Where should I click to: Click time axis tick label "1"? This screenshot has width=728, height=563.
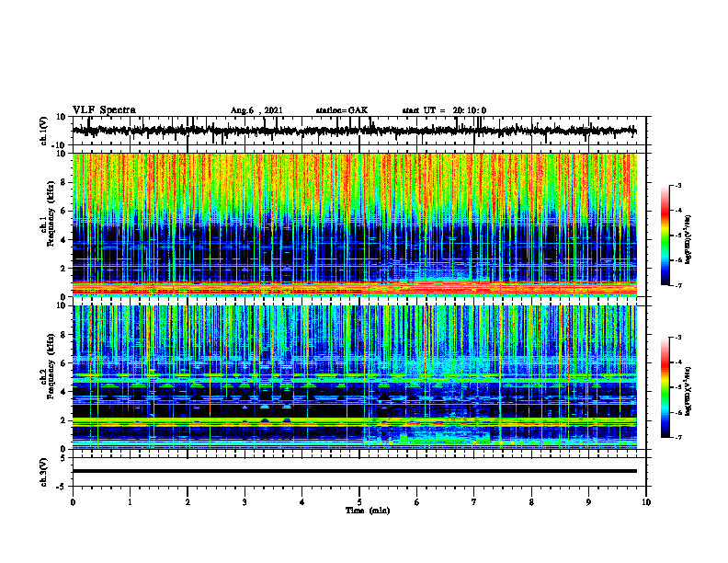(130, 502)
